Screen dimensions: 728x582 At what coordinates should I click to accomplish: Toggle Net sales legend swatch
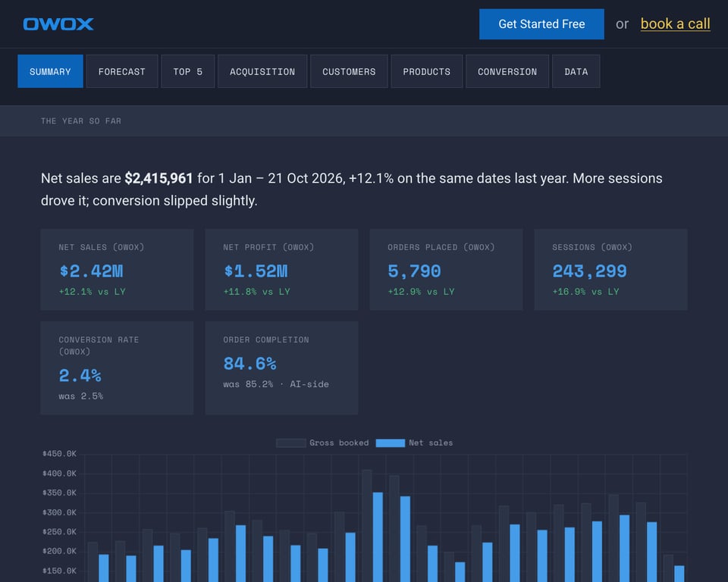(391, 443)
